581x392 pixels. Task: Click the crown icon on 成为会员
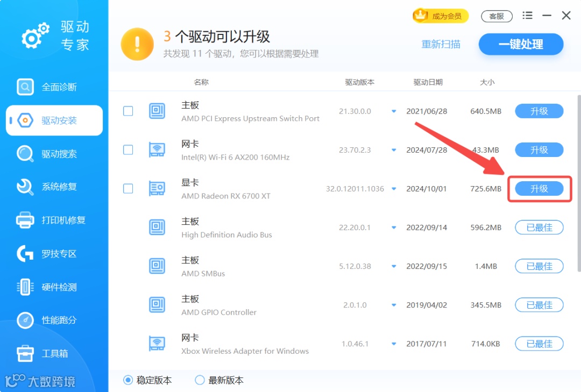point(421,15)
